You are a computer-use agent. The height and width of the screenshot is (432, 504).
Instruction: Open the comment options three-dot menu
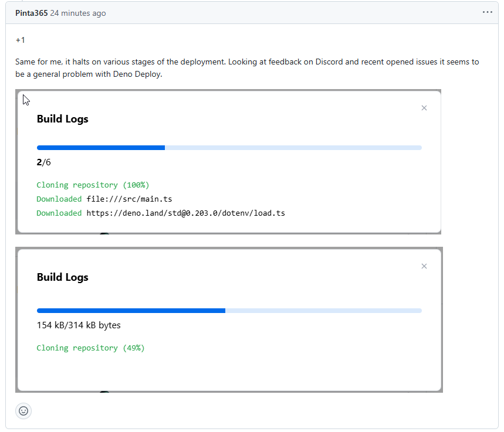[487, 12]
